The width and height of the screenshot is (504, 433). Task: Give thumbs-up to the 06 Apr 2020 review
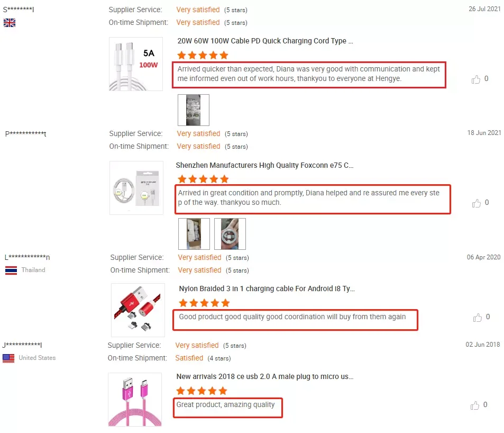[x=478, y=318]
